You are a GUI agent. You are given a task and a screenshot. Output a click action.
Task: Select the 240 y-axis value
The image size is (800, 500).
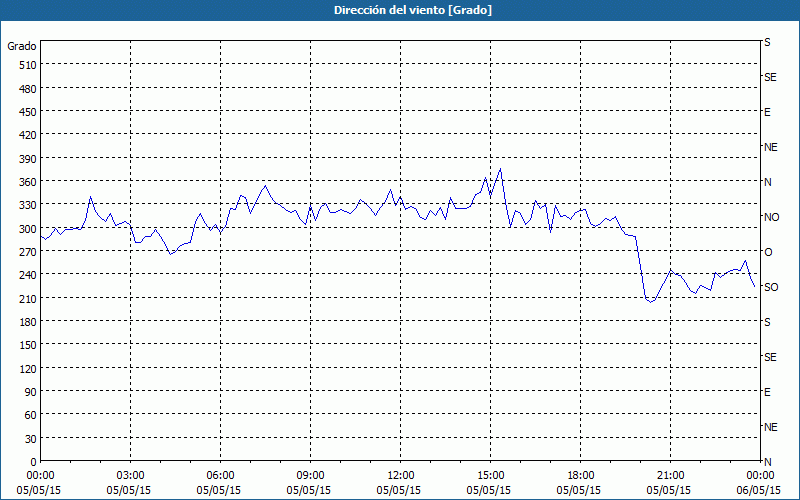point(28,275)
